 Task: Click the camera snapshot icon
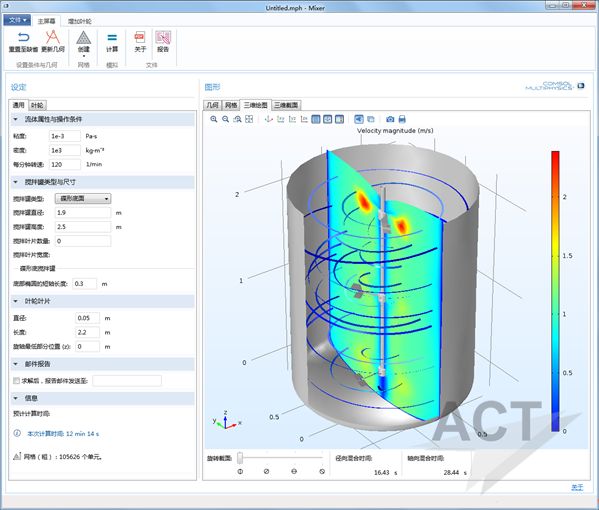(390, 119)
